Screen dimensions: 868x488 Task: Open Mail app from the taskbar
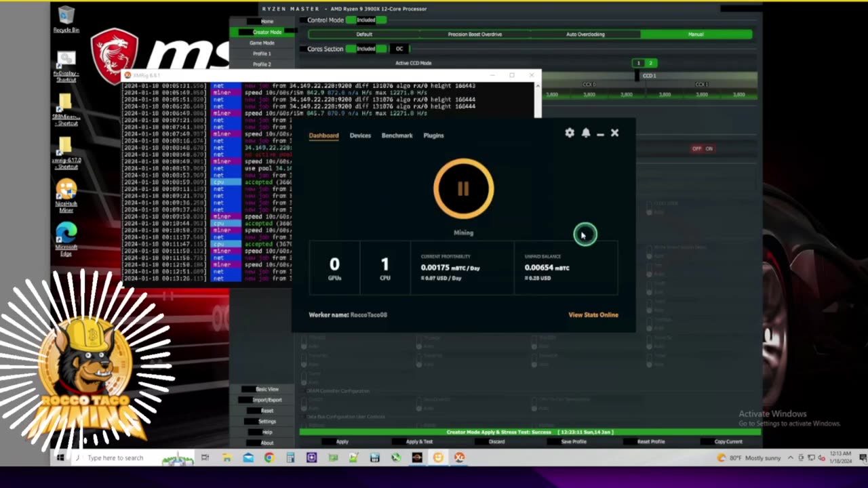pos(248,457)
